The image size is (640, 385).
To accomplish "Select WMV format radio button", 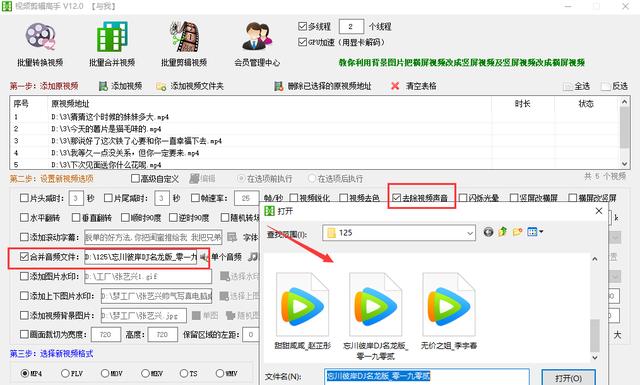I will click(x=220, y=374).
